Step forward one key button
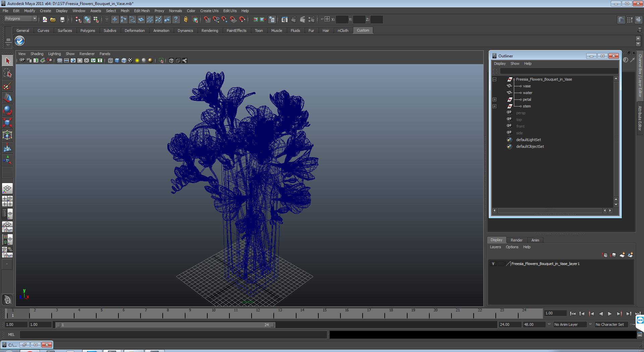 tap(619, 314)
